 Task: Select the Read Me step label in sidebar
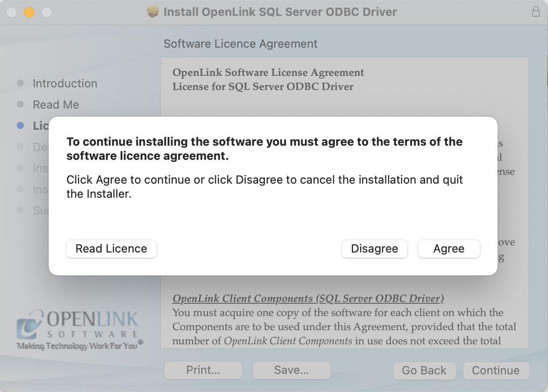click(56, 105)
